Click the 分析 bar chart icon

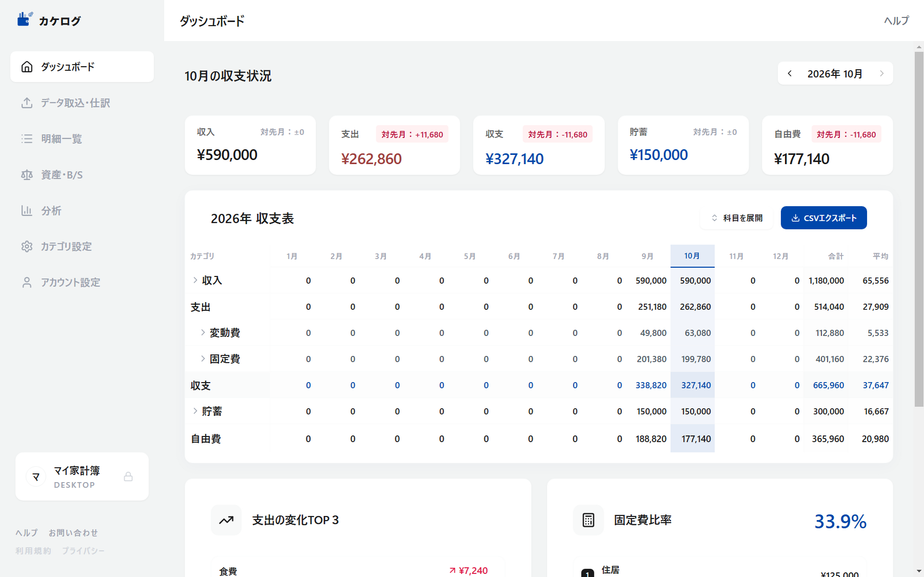(x=27, y=210)
